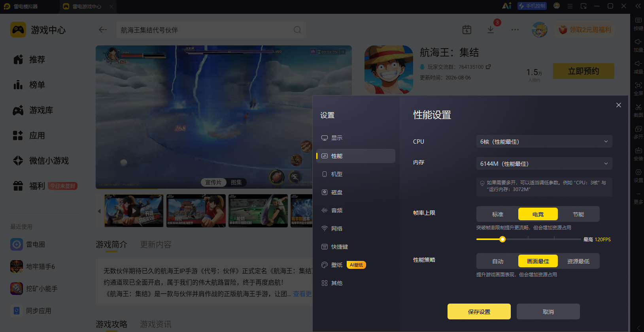Open the title bar hamburger menu
Image resolution: width=644 pixels, height=332 pixels.
pyautogui.click(x=570, y=6)
